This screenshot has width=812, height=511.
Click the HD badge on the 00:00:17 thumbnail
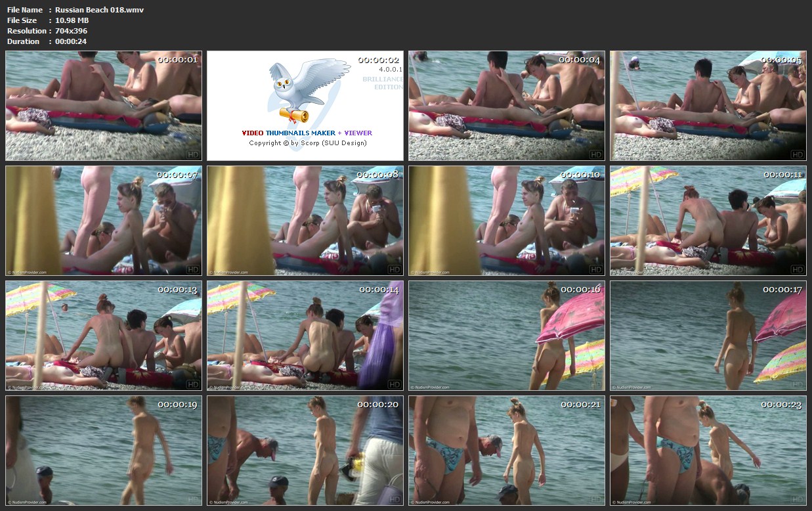pyautogui.click(x=798, y=384)
